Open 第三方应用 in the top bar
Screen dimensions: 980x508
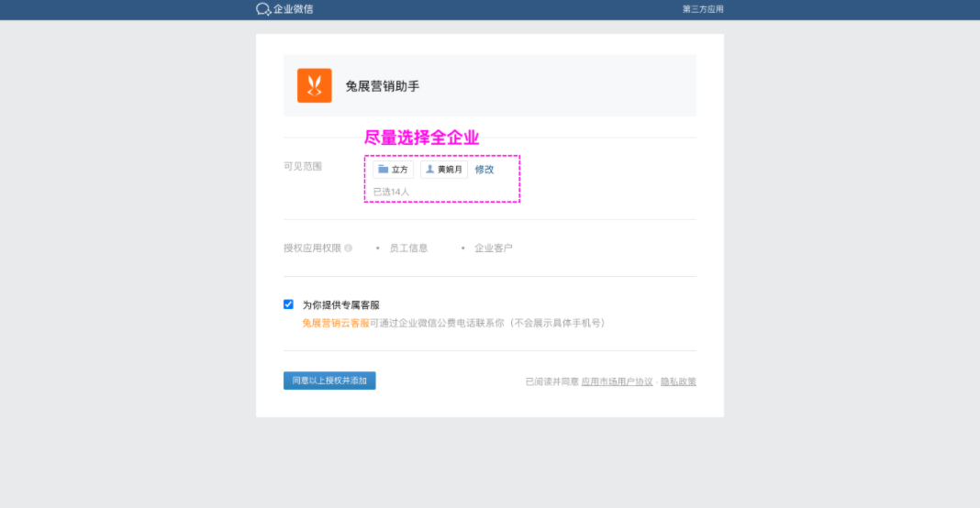[703, 9]
